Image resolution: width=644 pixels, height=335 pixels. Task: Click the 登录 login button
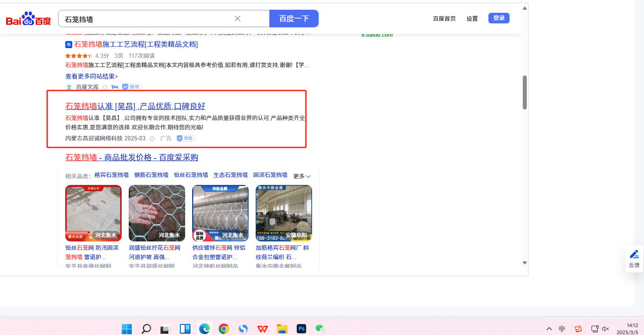coord(499,18)
